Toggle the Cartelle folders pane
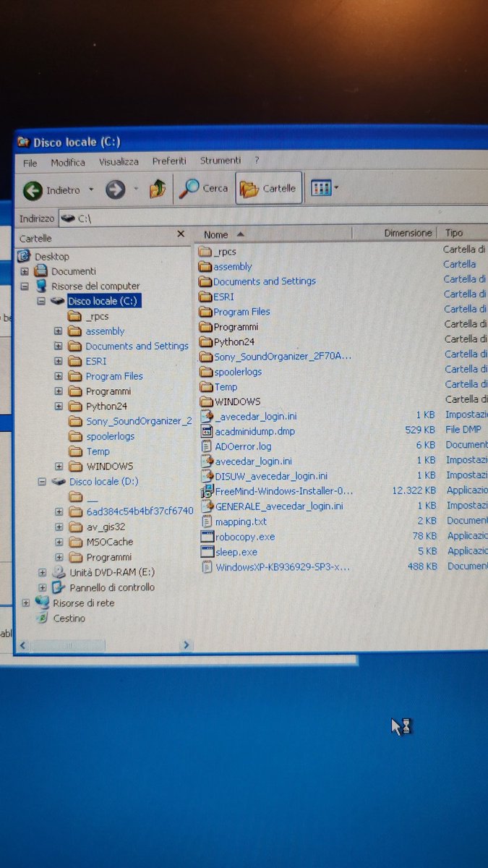Viewport: 488px width, 868px height. (x=268, y=189)
